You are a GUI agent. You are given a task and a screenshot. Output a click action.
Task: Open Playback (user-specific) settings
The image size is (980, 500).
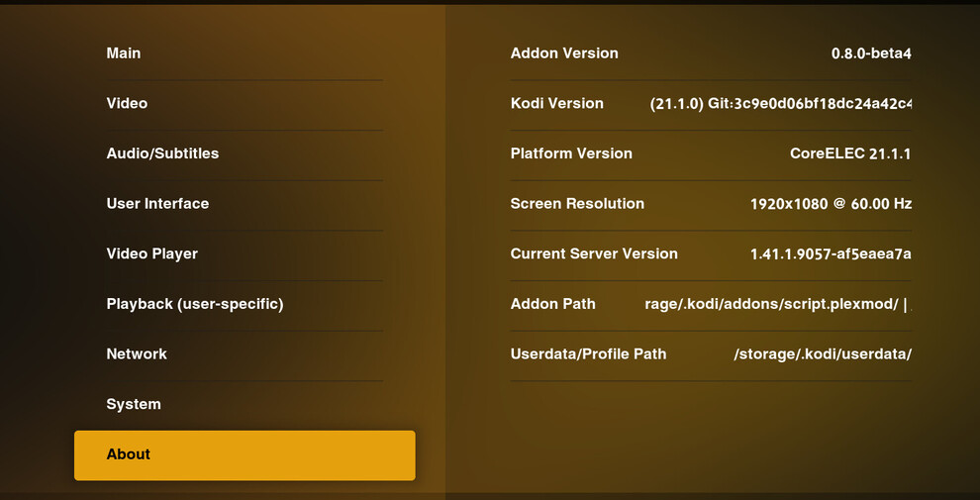[195, 304]
